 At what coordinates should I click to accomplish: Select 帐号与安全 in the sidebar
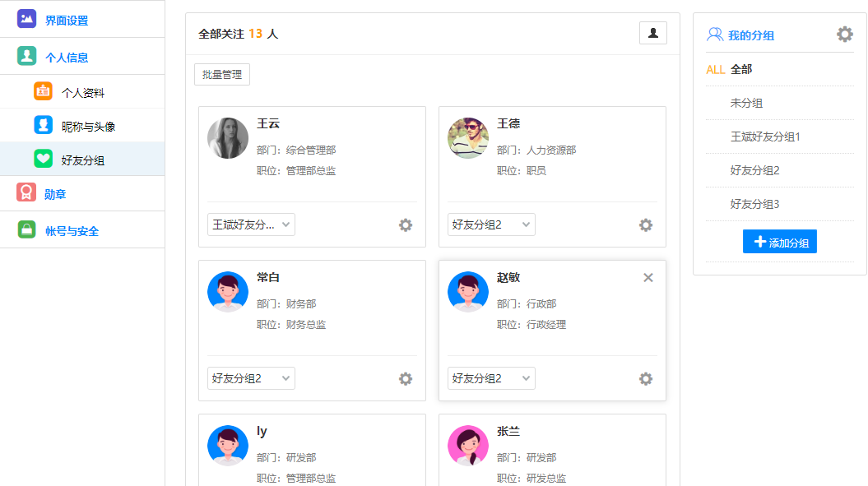(x=72, y=231)
